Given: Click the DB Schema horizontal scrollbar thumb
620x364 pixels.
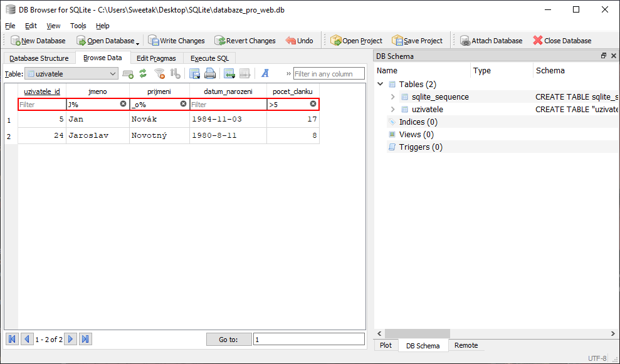Looking at the screenshot, I should tap(417, 333).
